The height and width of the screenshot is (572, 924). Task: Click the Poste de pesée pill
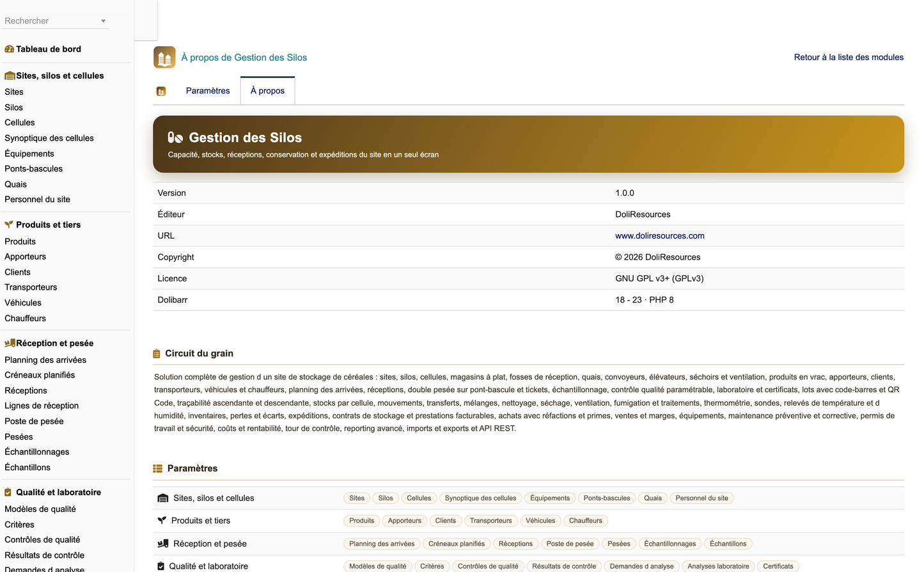click(570, 544)
